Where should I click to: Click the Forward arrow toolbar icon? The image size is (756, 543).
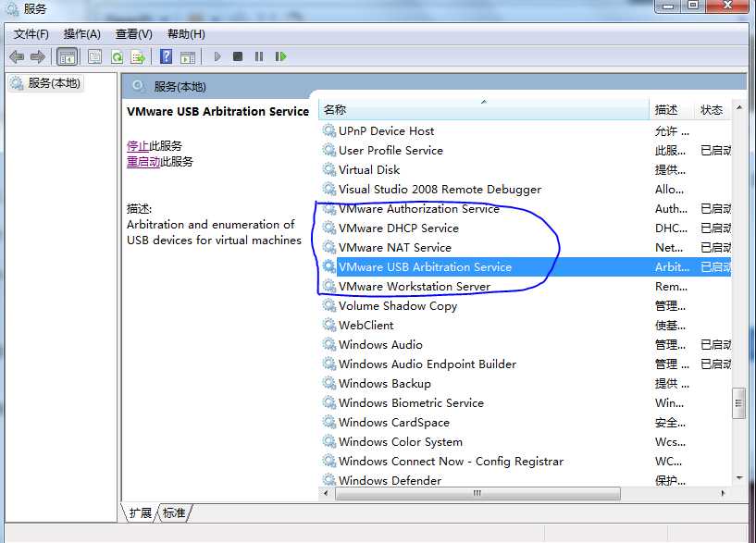pyautogui.click(x=38, y=56)
